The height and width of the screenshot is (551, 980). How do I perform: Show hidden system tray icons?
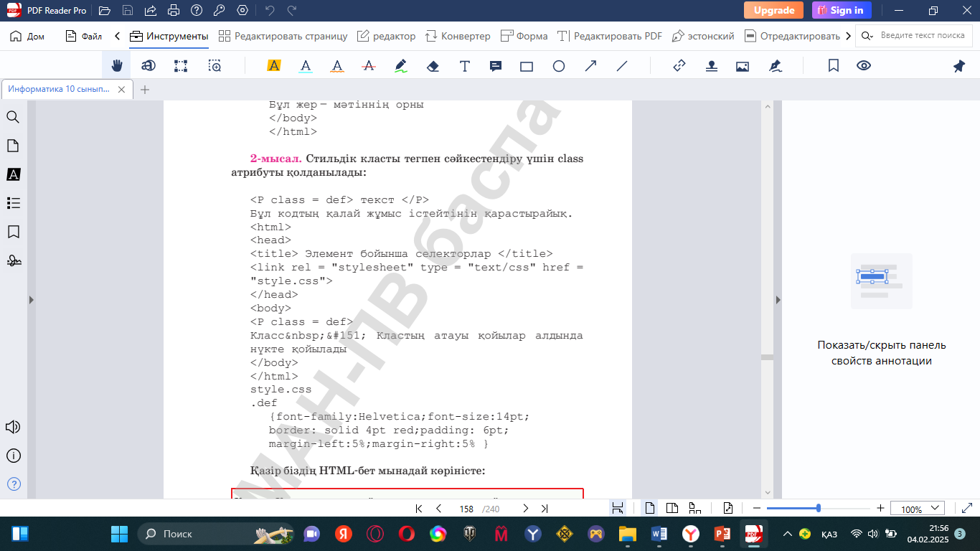(788, 534)
